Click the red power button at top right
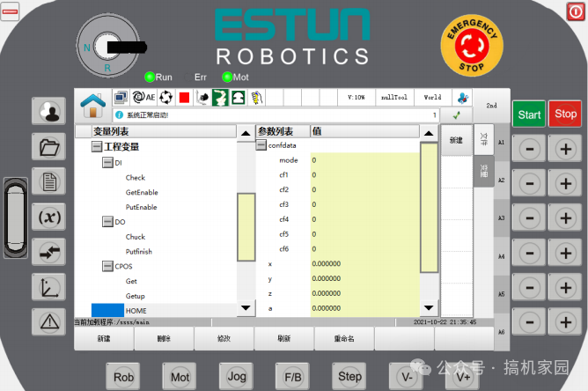The height and width of the screenshot is (391, 588). 575,11
